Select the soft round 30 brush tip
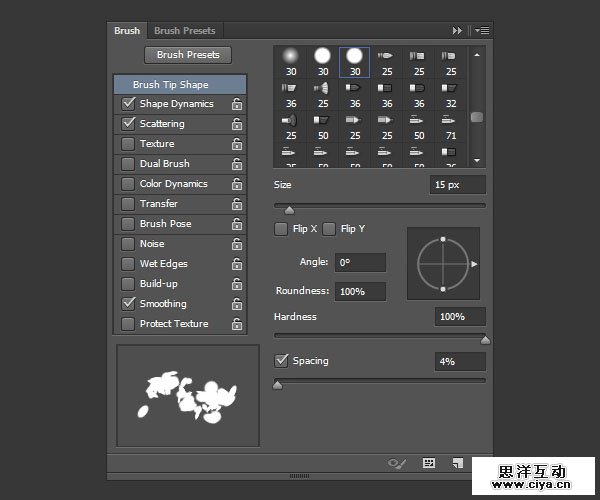The image size is (600, 500). point(291,62)
